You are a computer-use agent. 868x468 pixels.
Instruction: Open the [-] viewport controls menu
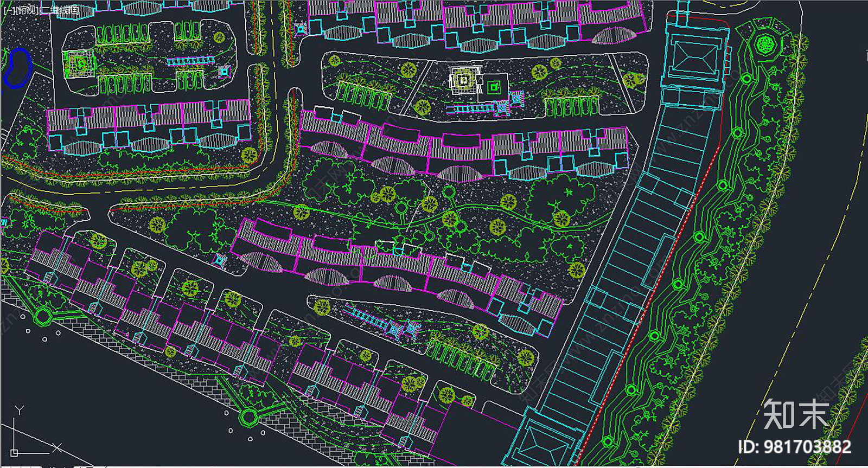(x=9, y=10)
